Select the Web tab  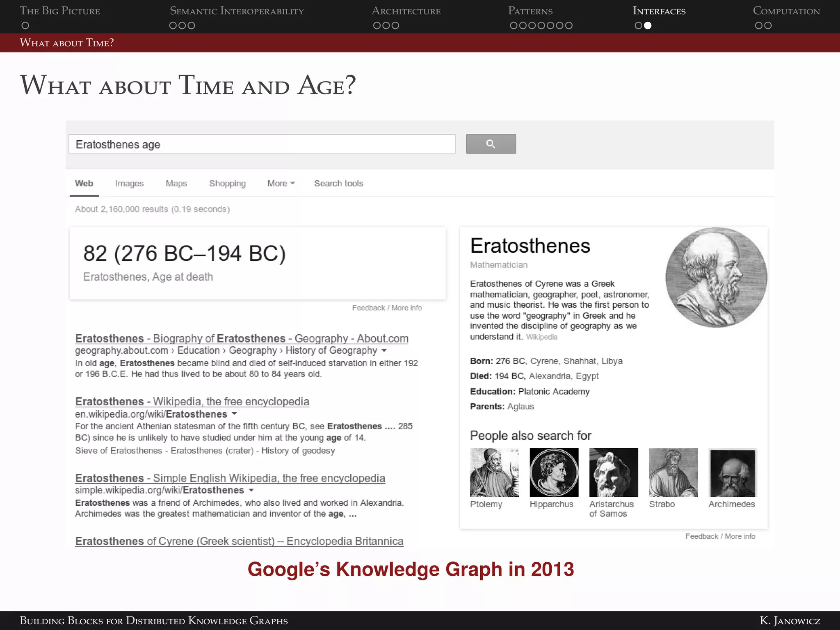[x=84, y=183]
